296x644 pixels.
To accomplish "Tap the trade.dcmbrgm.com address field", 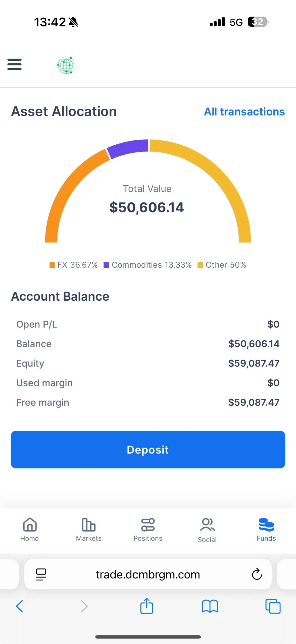I will 148,574.
